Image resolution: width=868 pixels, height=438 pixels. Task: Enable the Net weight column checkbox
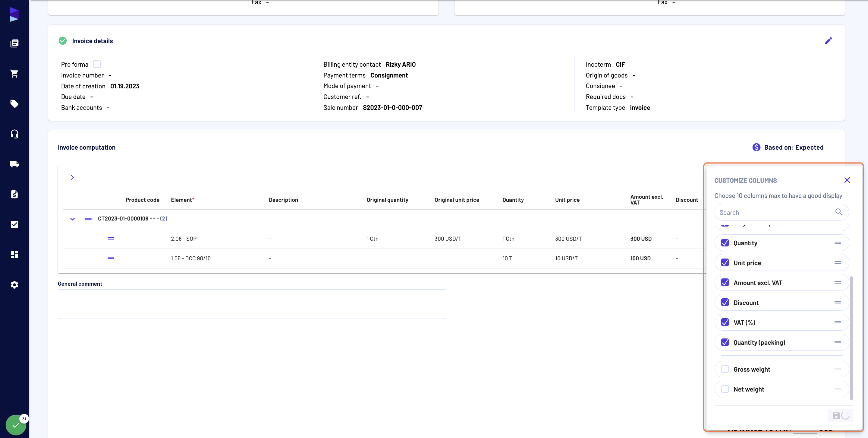point(725,389)
